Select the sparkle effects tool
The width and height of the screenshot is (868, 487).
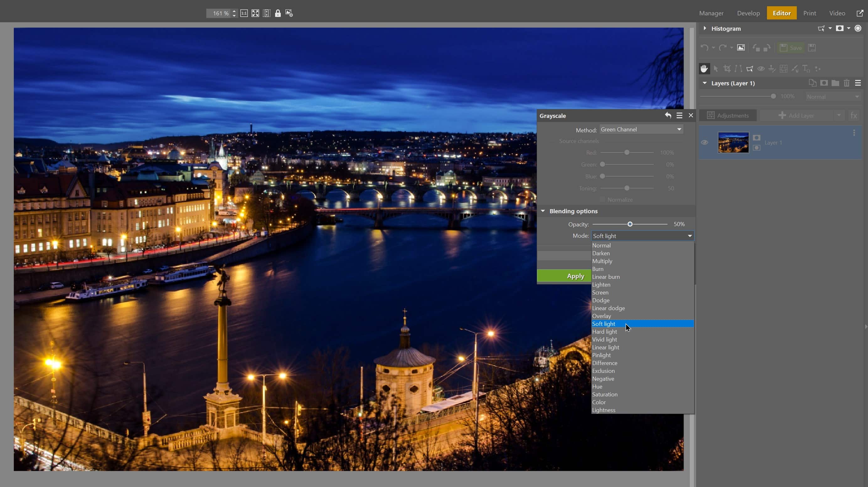817,69
